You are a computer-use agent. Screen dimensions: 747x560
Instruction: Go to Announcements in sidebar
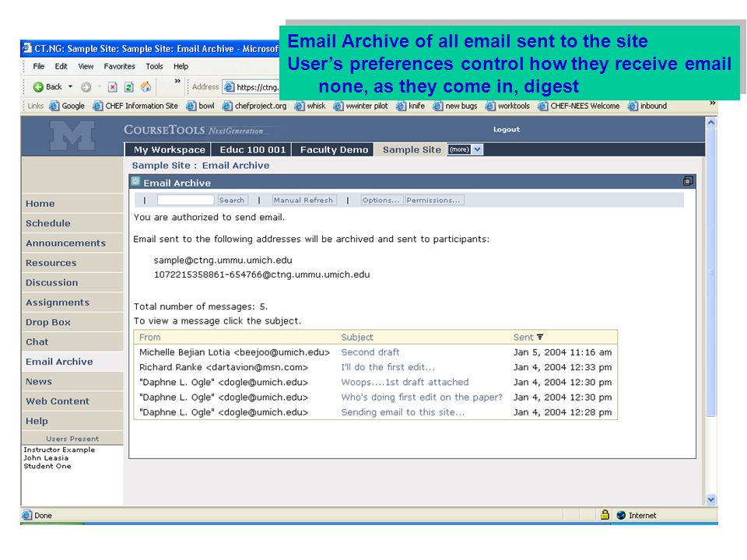72,243
